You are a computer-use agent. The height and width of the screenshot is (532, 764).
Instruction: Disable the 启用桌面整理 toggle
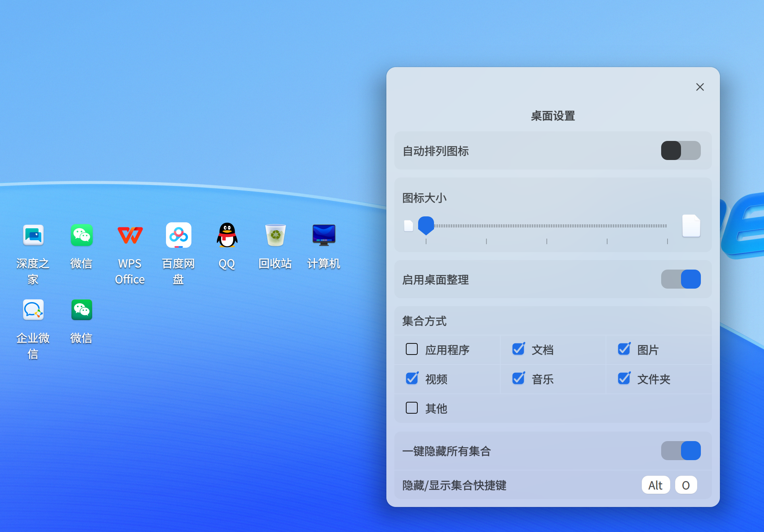tap(681, 279)
